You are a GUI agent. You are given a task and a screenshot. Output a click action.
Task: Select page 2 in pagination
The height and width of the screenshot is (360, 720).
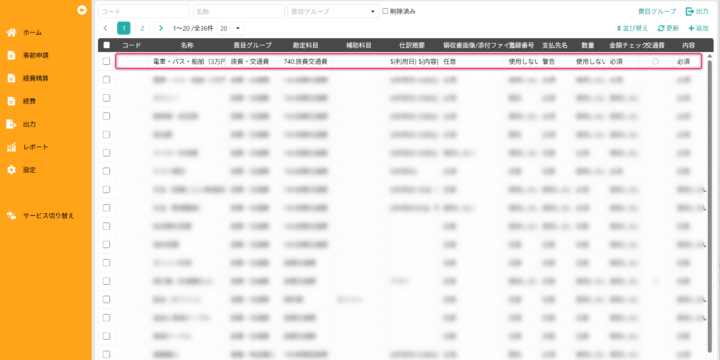(142, 28)
